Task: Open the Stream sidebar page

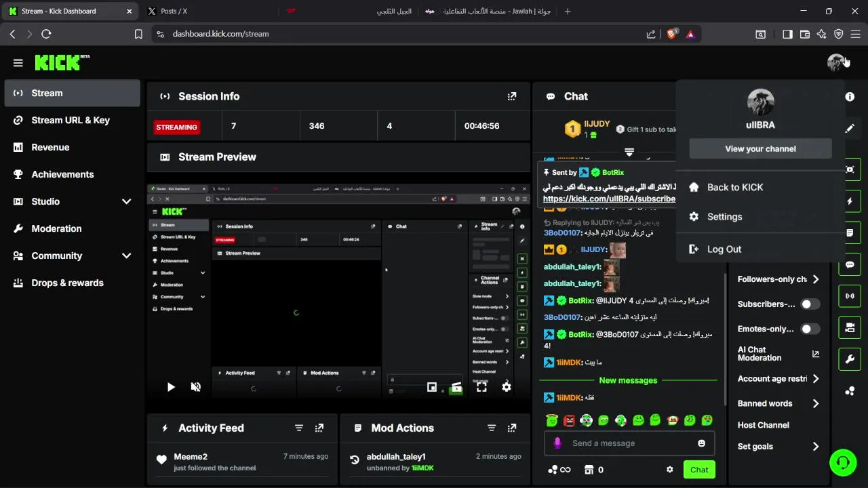Action: pyautogui.click(x=73, y=93)
